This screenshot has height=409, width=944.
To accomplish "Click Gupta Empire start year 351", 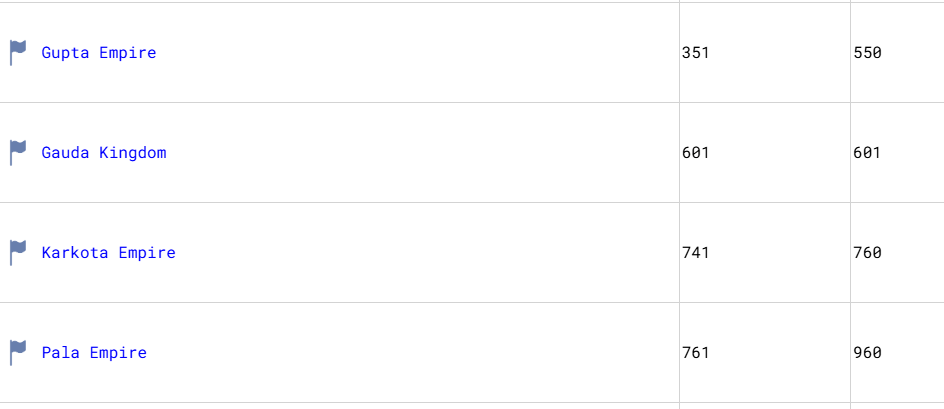I will click(695, 53).
